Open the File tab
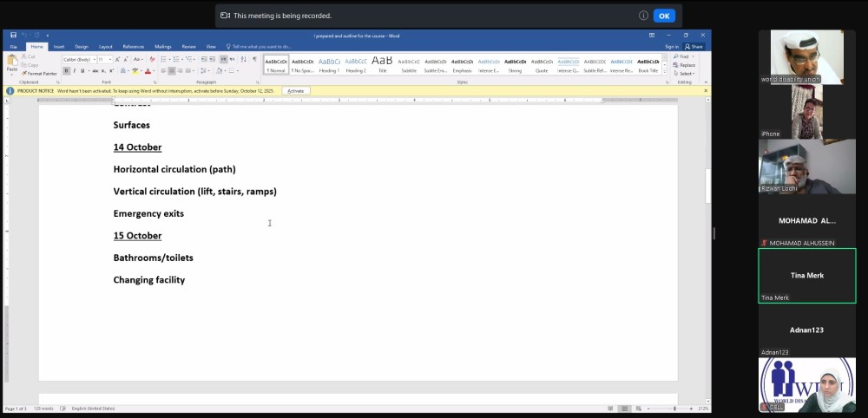 pos(13,47)
